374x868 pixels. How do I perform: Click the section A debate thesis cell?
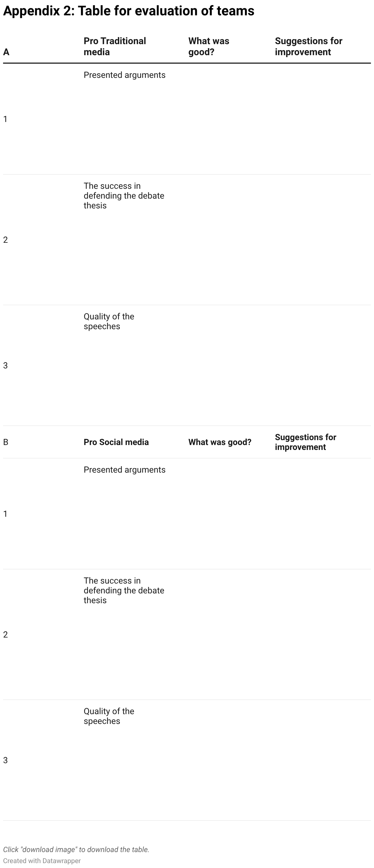click(124, 196)
